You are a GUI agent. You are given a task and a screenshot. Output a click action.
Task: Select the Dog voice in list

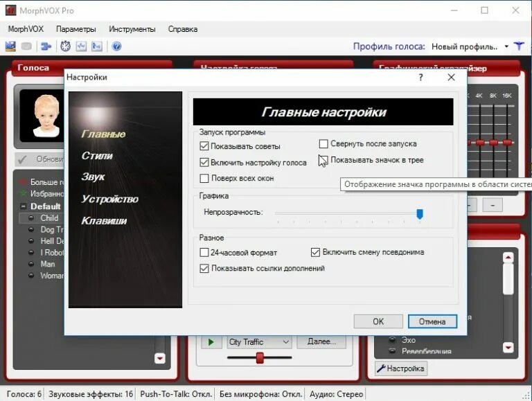pyautogui.click(x=52, y=229)
